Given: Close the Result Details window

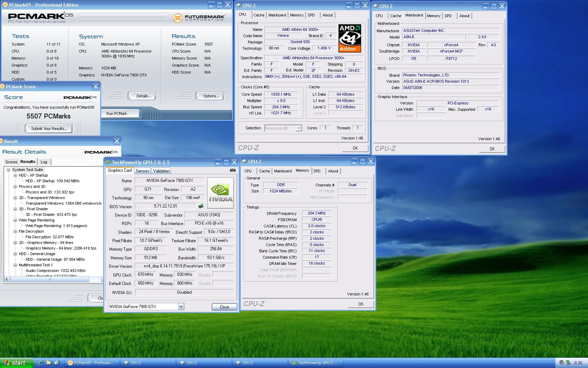Looking at the screenshot, I should [x=117, y=141].
